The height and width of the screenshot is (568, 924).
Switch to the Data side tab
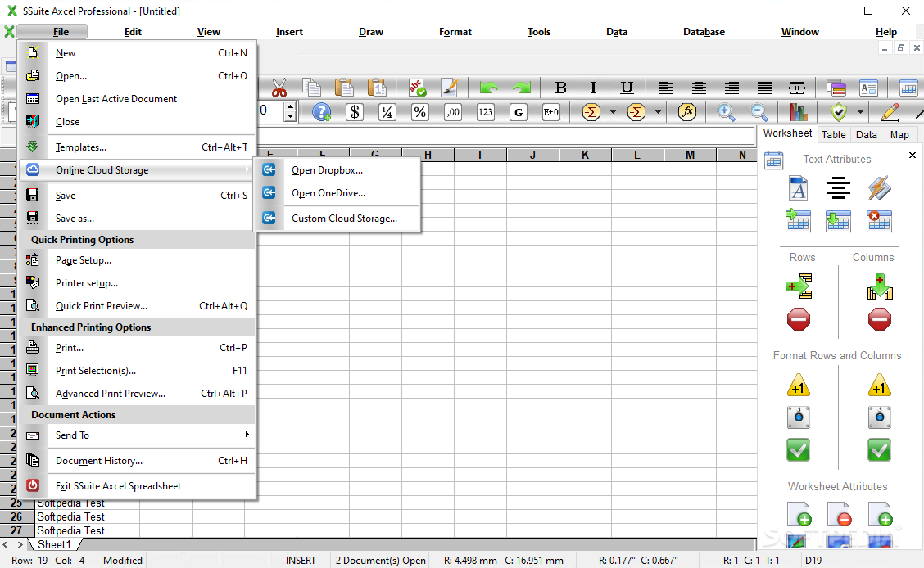click(867, 135)
